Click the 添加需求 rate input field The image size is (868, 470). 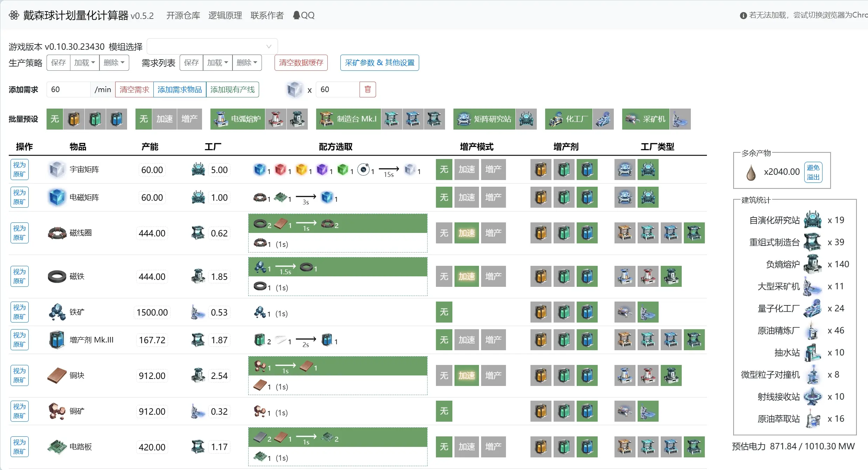[x=68, y=89]
